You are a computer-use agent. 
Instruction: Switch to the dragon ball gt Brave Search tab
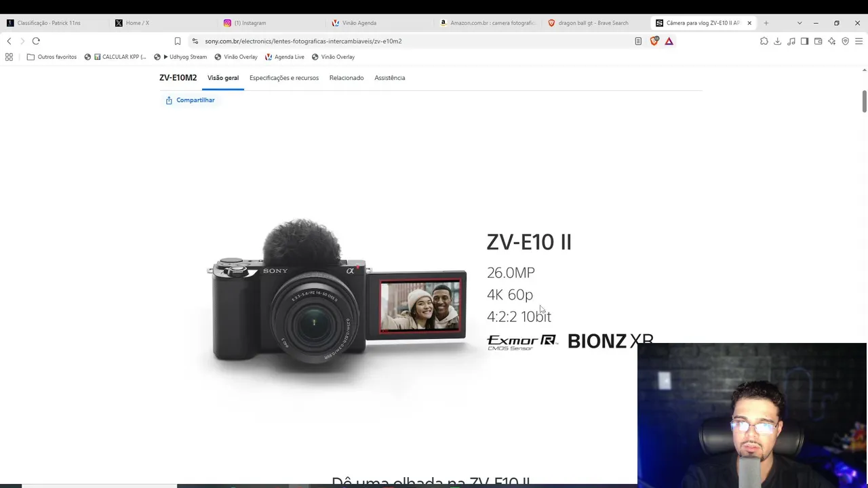tap(597, 23)
